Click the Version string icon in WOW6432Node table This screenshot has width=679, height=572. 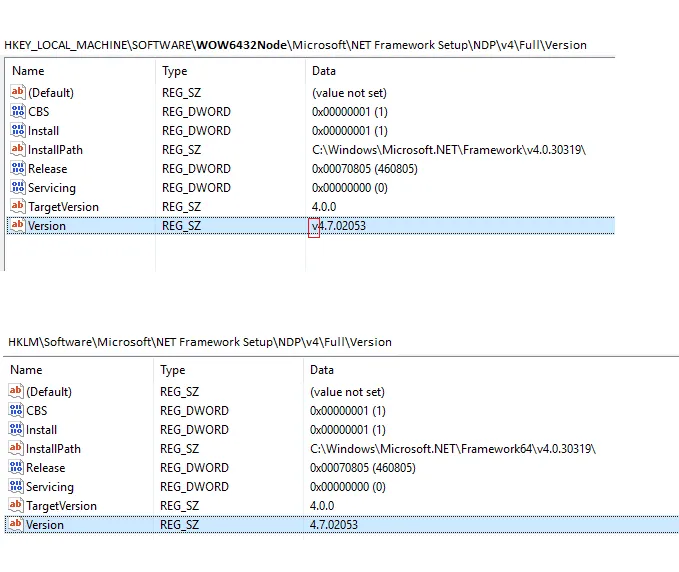coord(18,225)
